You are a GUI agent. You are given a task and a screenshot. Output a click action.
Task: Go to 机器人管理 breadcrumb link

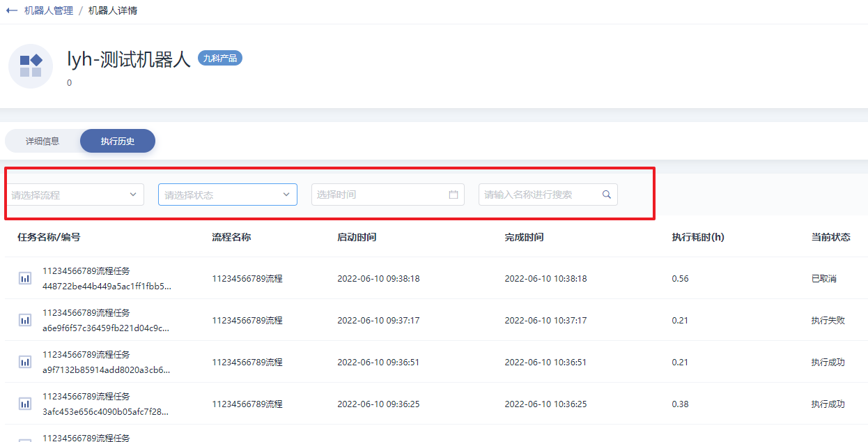[x=49, y=11]
